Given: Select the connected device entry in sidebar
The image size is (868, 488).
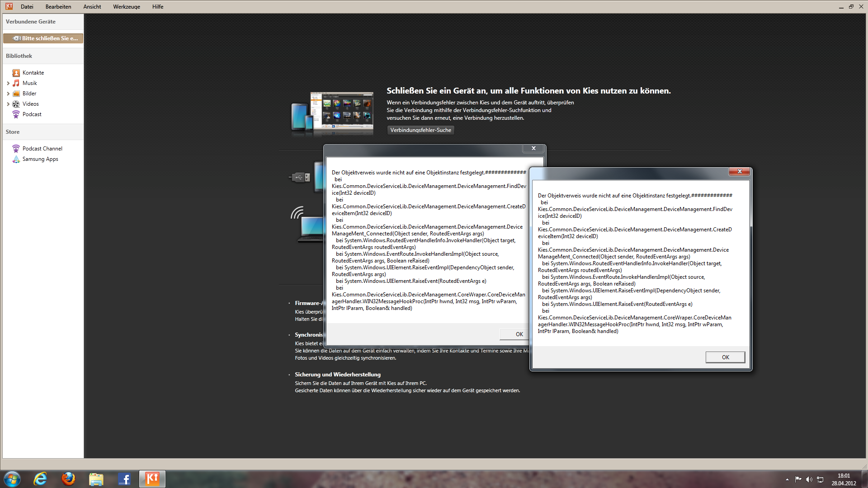Looking at the screenshot, I should coord(43,38).
